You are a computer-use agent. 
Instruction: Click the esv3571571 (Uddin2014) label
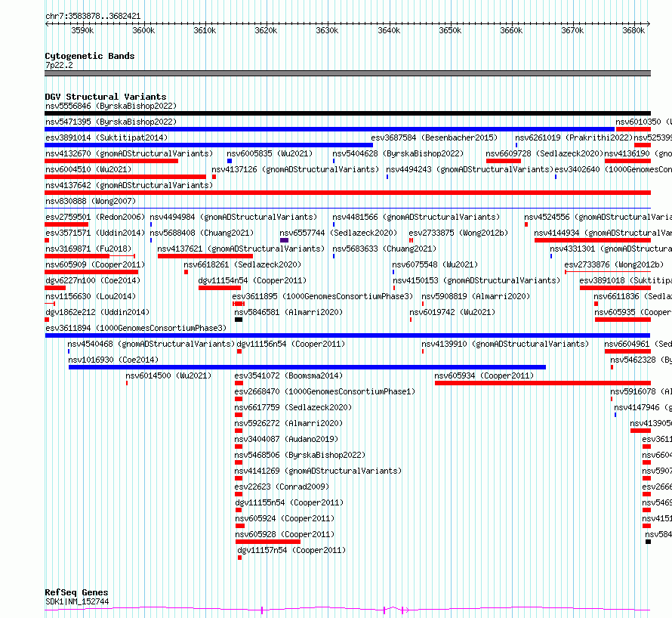tap(95, 233)
